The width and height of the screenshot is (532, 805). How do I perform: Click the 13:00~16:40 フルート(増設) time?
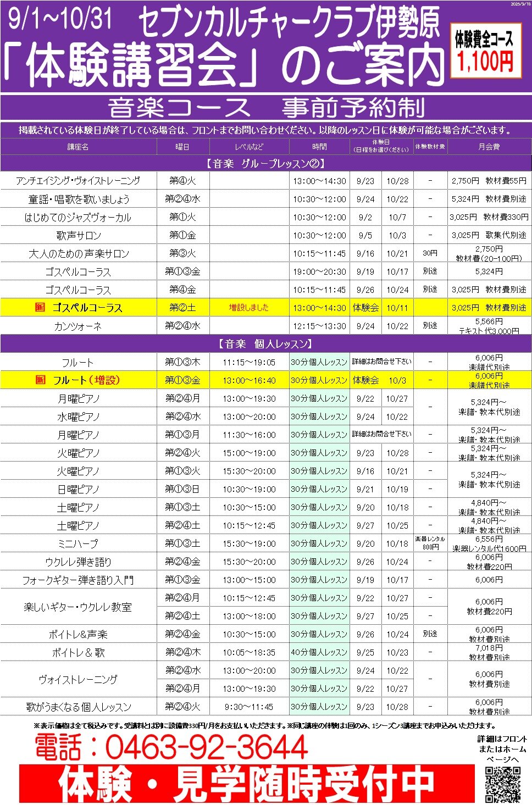pos(249,380)
